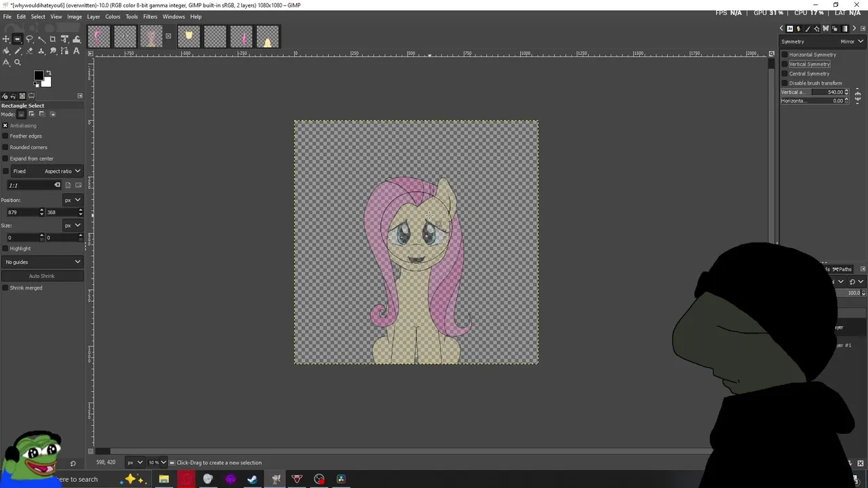Choose Subtract from selection mode icon
The image size is (868, 488).
tap(42, 114)
